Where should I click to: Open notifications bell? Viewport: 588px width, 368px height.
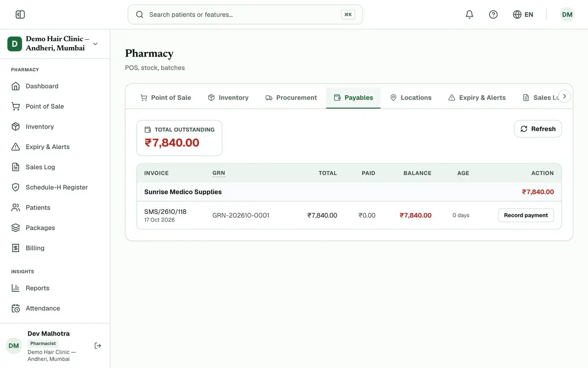[469, 15]
